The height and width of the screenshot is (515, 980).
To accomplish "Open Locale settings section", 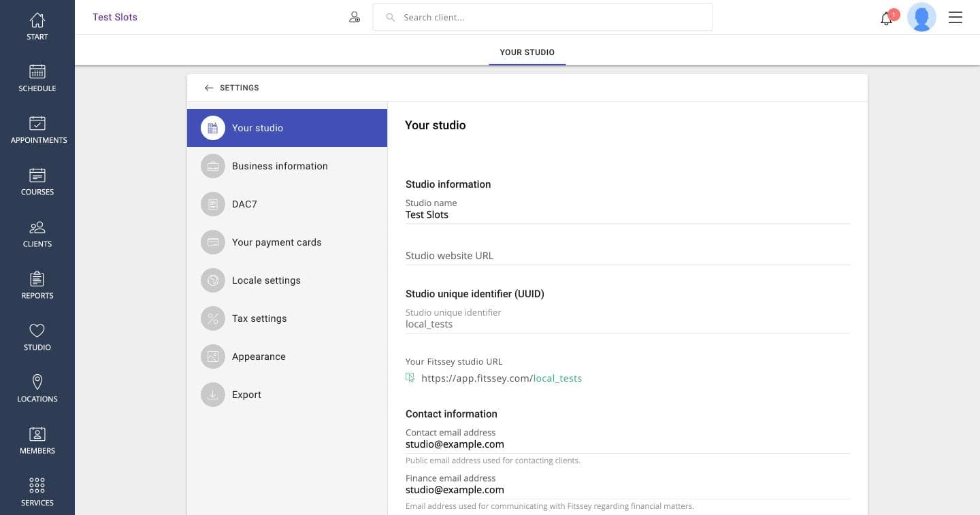I will tap(287, 280).
